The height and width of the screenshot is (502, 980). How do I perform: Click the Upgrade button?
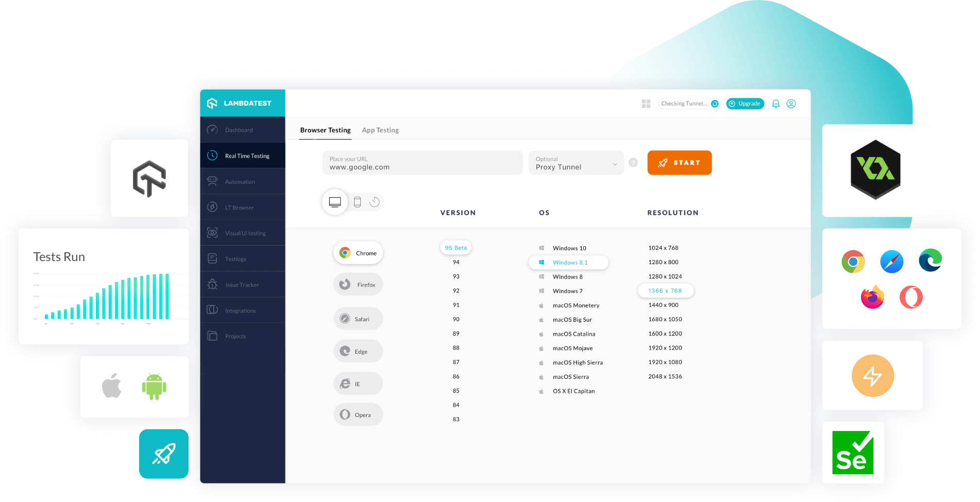[x=745, y=103]
